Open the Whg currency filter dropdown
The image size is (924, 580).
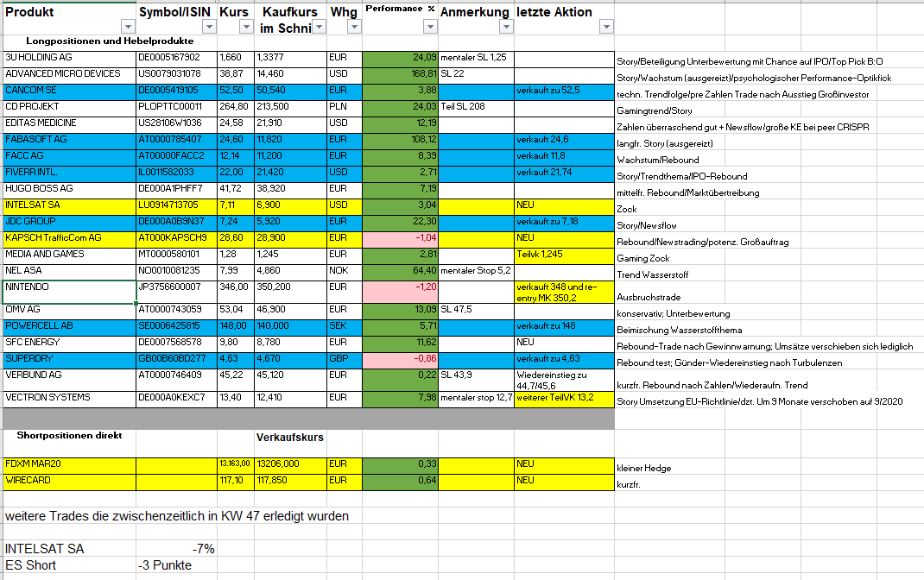pyautogui.click(x=353, y=27)
